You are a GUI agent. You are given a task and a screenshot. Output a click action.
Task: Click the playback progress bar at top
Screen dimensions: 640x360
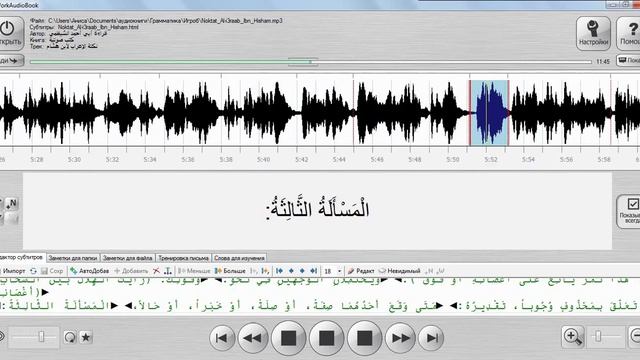click(310, 62)
